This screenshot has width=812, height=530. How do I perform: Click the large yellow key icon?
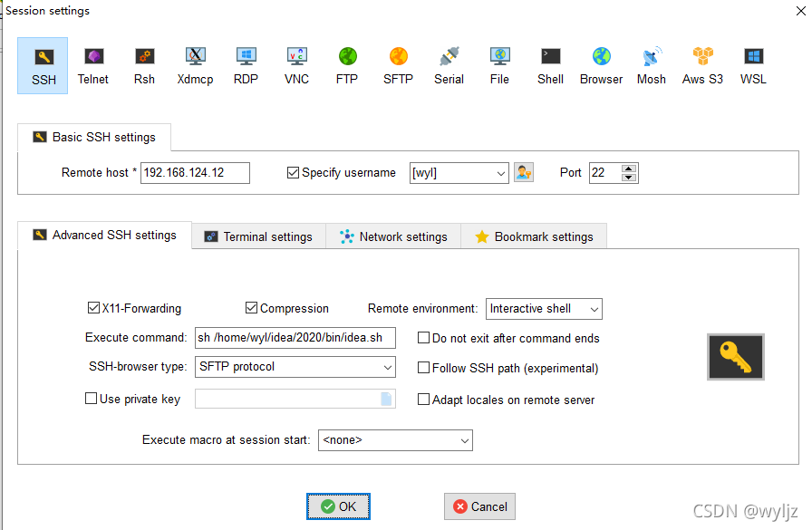pos(735,357)
